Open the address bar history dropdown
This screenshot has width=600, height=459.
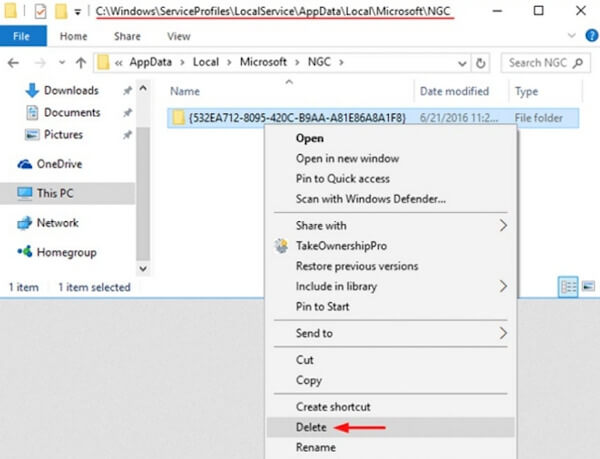(460, 62)
